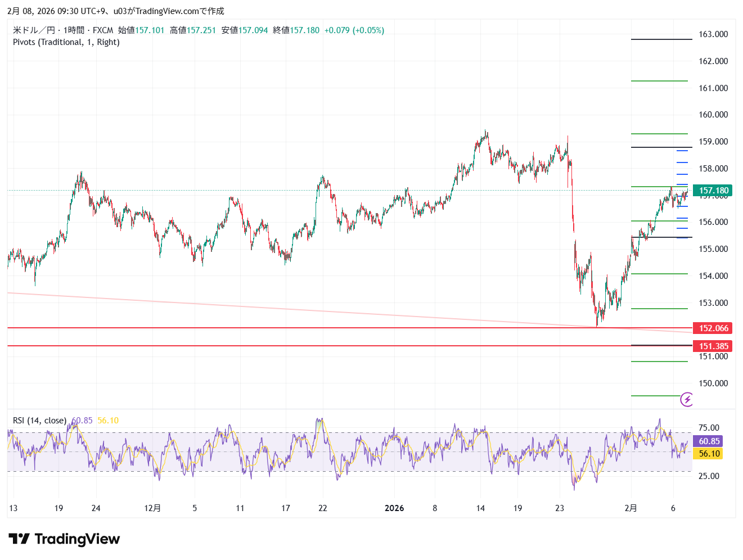
Task: Click the purple RSI 60.85 value label
Action: coord(709,441)
